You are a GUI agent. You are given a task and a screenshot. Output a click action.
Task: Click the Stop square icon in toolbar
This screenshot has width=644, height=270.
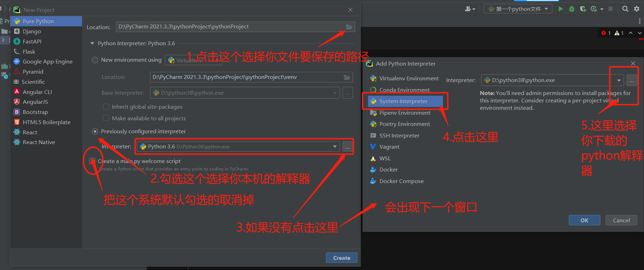pos(611,9)
